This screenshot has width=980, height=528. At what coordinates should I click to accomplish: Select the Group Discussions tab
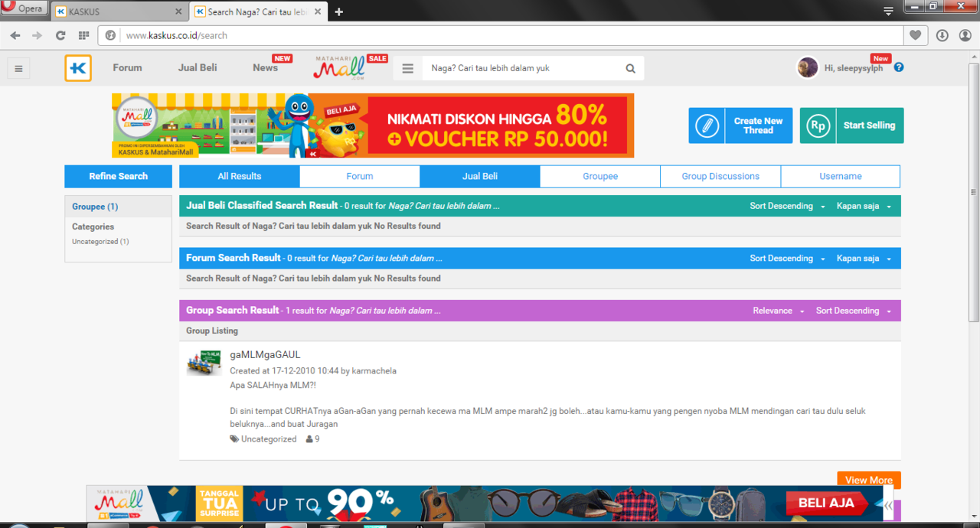tap(720, 176)
